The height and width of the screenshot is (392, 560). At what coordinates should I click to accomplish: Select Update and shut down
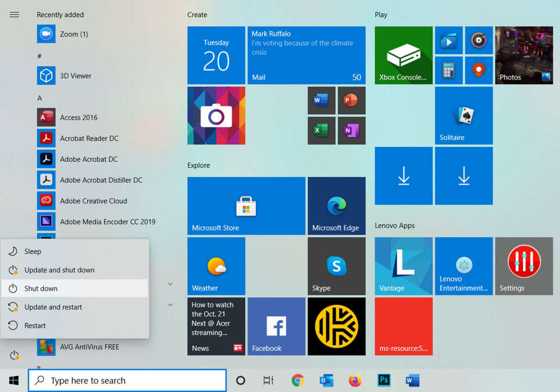coord(75,270)
